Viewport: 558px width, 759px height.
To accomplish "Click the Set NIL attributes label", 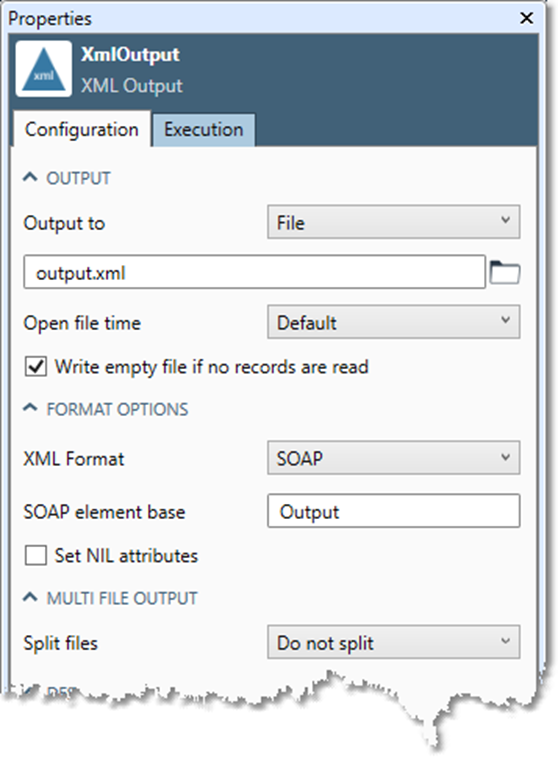I will [126, 556].
